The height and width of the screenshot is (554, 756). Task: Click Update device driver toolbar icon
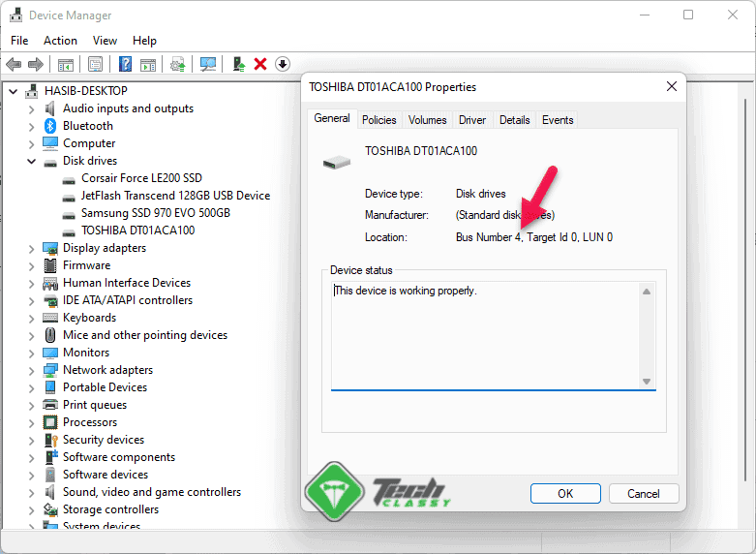[178, 64]
